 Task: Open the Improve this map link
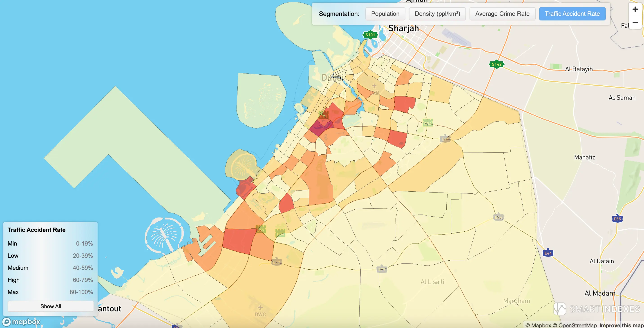tap(622, 325)
